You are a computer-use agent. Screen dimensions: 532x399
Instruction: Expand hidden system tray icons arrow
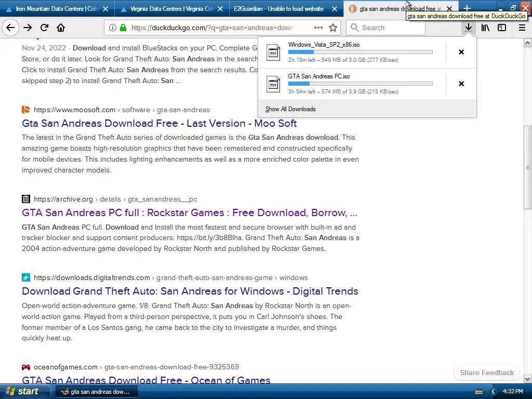click(494, 392)
